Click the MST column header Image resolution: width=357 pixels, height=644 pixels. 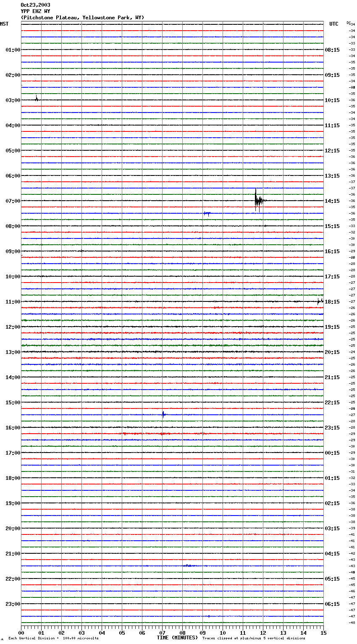[4, 24]
